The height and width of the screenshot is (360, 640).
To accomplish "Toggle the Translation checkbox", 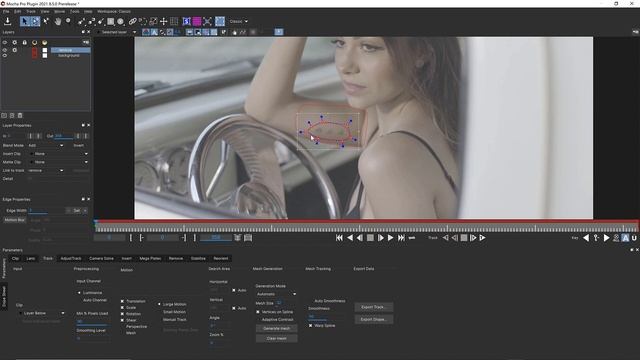I will pos(122,301).
